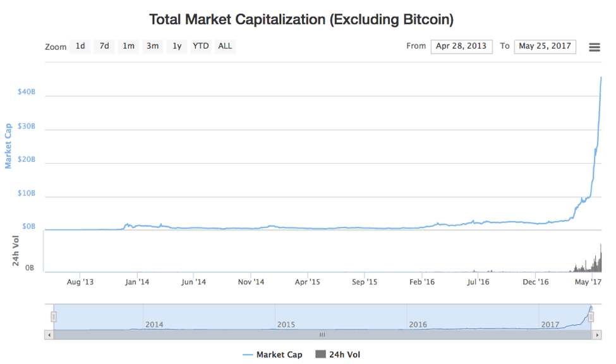Select the YTD zoom option
This screenshot has width=616, height=364.
point(201,46)
